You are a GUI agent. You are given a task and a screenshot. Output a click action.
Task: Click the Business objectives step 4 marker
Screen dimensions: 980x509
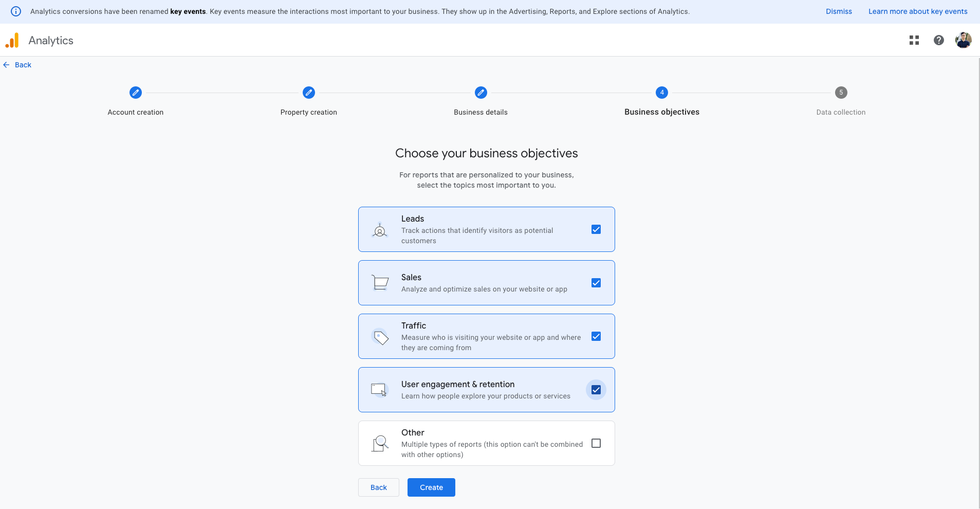click(662, 93)
